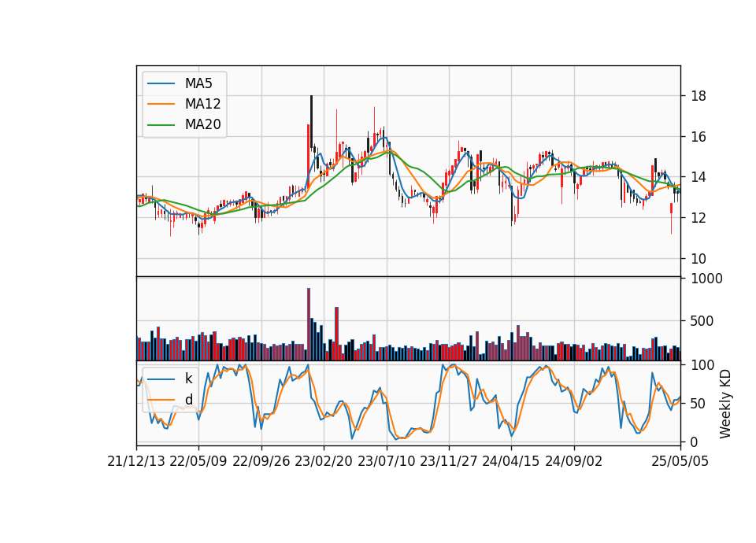Click the volume axis value 1000
This screenshot has height=543, width=756.
click(706, 279)
